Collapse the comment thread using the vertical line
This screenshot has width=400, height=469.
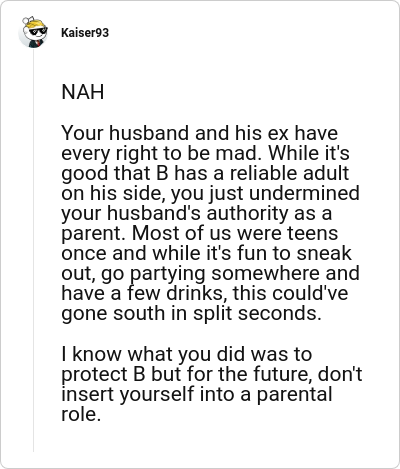(33, 250)
